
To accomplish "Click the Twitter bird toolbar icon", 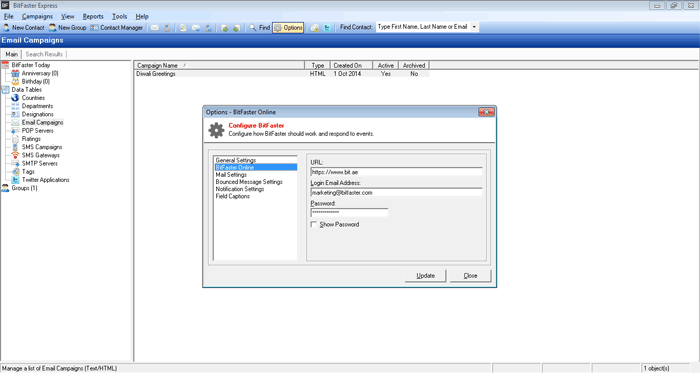I will [327, 28].
